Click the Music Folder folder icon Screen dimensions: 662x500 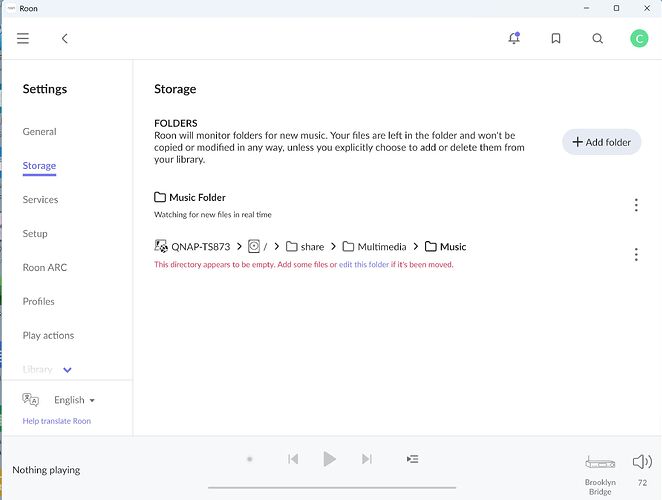(x=160, y=197)
